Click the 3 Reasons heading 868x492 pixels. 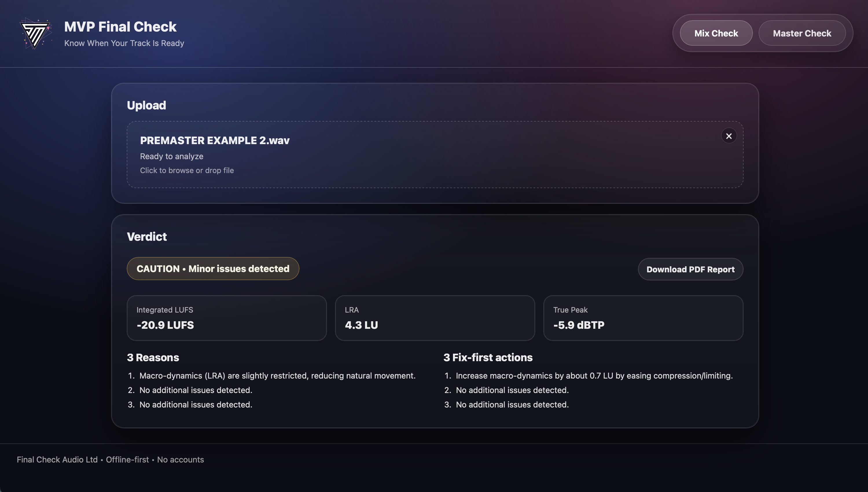tap(153, 357)
